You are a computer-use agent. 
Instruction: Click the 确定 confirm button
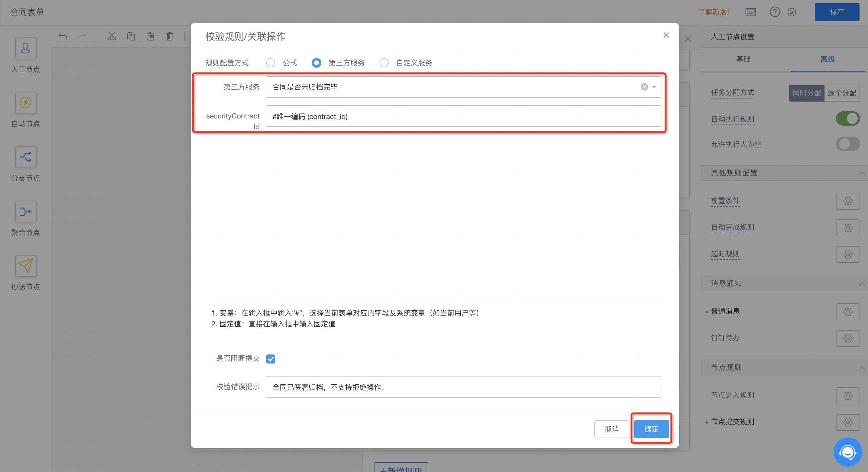tap(651, 429)
